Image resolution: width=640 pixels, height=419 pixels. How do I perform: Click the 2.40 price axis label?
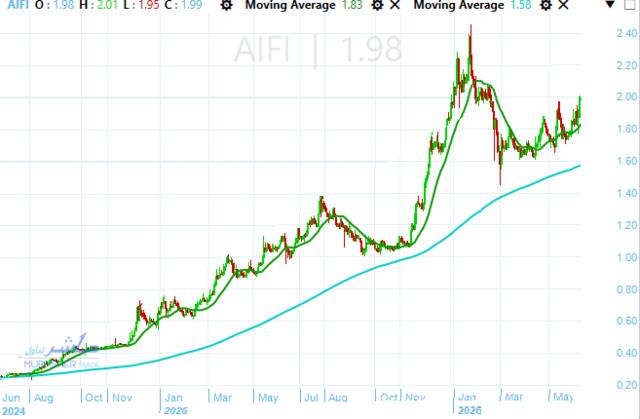[x=627, y=33]
